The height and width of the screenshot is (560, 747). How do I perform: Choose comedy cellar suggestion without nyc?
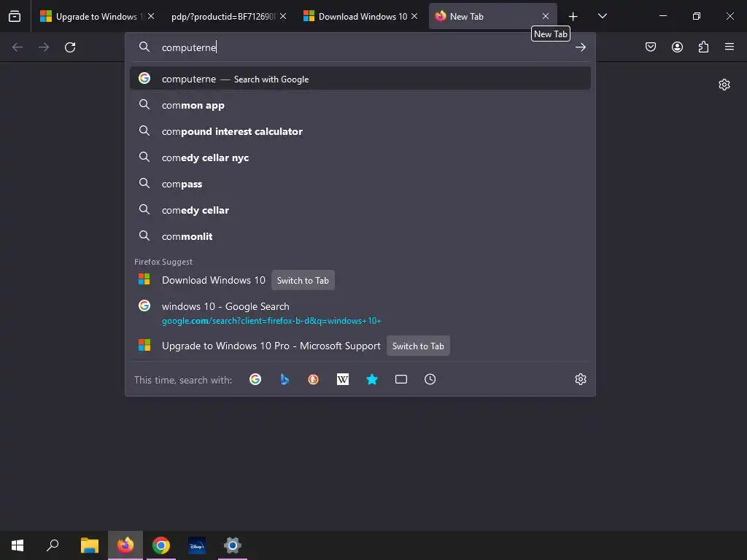(x=360, y=210)
